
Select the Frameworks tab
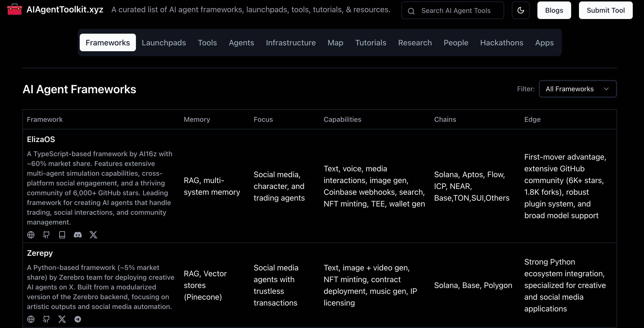108,42
